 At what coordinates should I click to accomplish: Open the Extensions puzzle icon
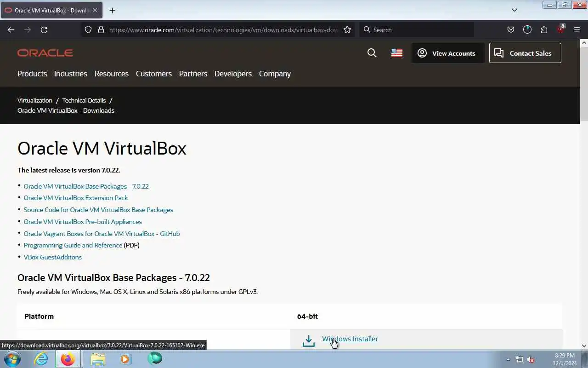(x=544, y=29)
